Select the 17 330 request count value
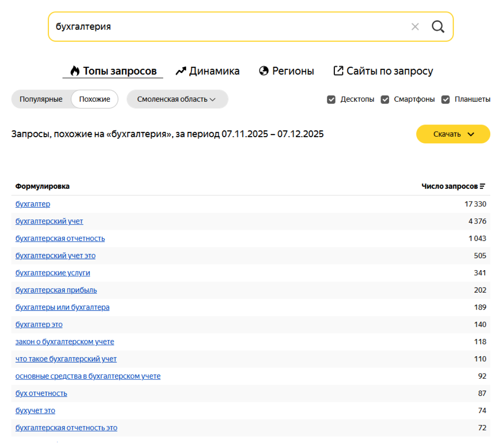The height and width of the screenshot is (448, 502). point(476,204)
